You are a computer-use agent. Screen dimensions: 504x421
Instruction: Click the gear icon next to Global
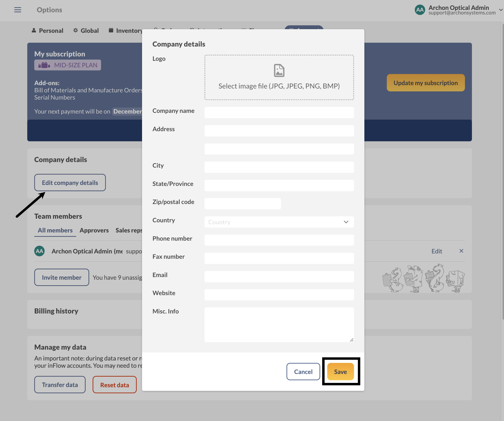coord(75,30)
